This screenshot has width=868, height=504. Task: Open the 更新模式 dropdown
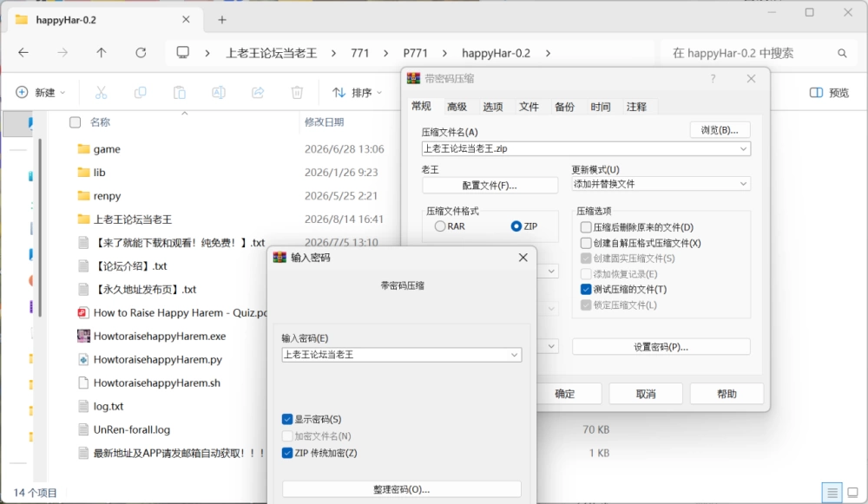[743, 184]
